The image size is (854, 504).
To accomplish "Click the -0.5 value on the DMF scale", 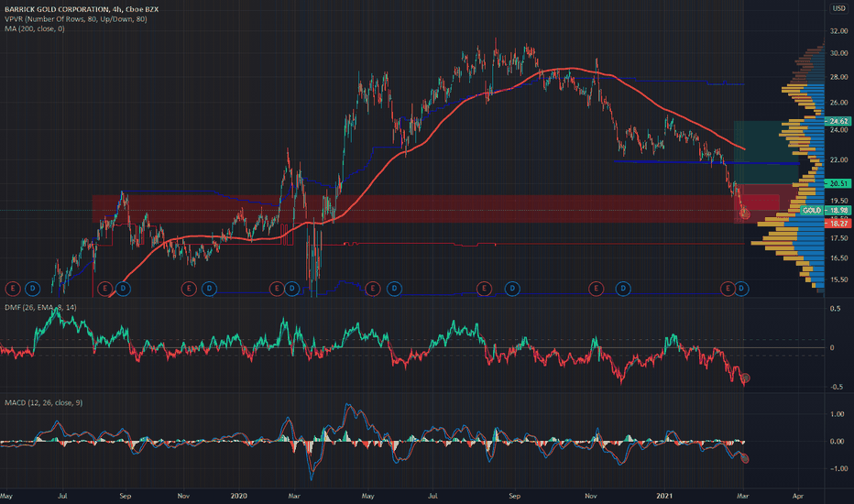I will 836,387.
